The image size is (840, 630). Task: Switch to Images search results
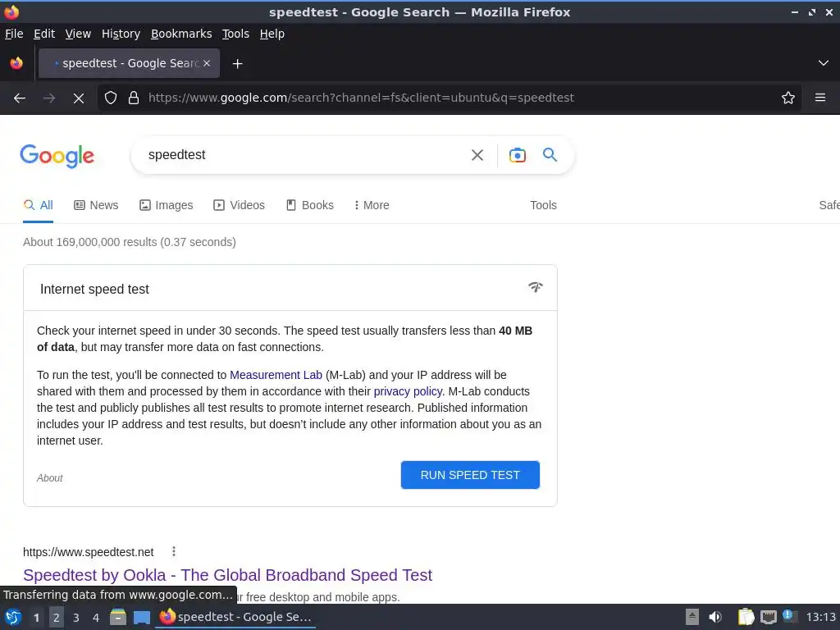coord(166,205)
